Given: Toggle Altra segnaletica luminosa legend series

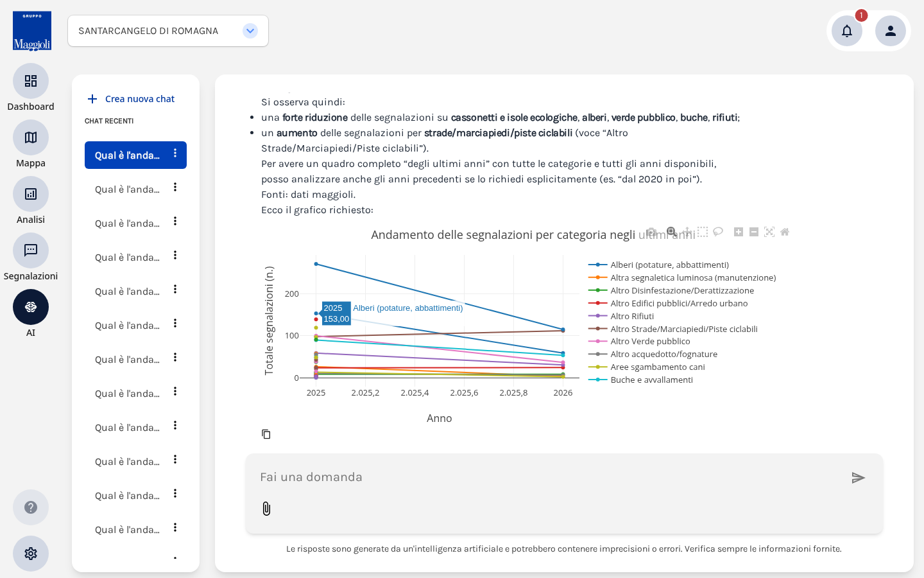Looking at the screenshot, I should click(x=682, y=277).
